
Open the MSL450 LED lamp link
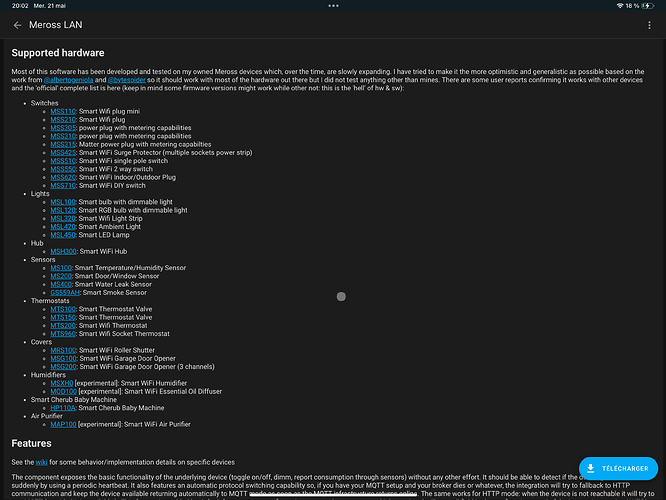tap(63, 235)
